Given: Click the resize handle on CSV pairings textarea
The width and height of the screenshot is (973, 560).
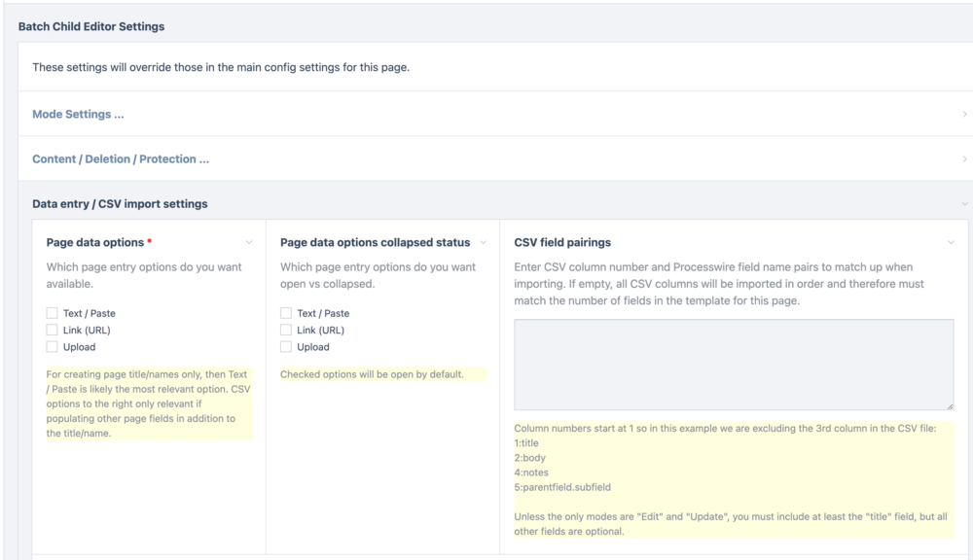Looking at the screenshot, I should click(x=950, y=405).
